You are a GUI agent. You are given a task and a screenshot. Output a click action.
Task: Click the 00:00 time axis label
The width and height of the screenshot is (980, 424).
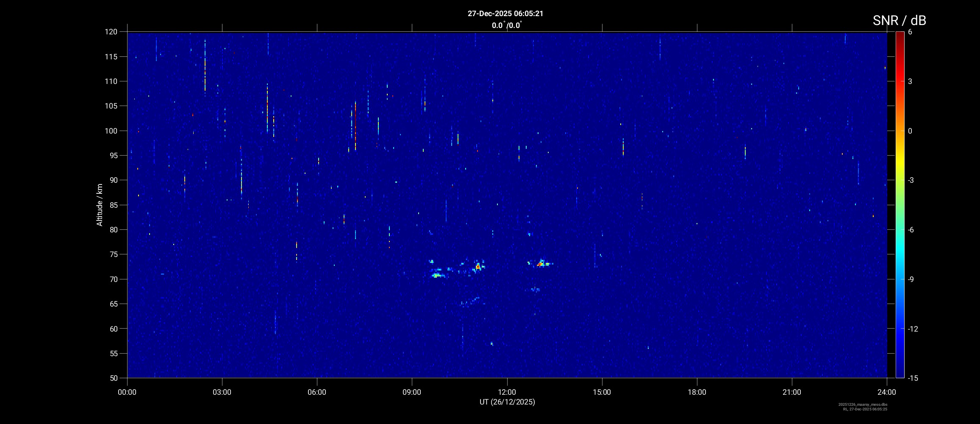click(x=127, y=392)
